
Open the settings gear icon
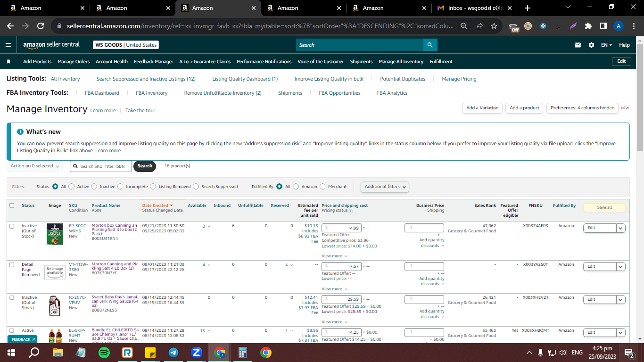591,45
